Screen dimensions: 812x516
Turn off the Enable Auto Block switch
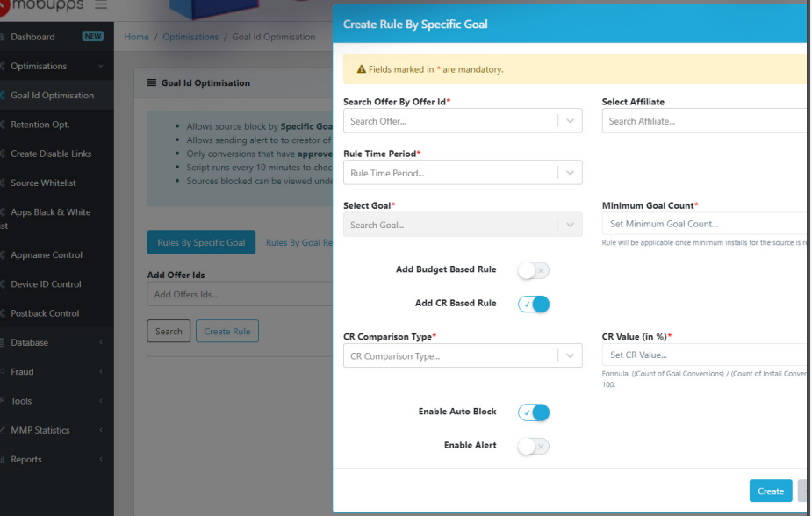[x=534, y=412]
